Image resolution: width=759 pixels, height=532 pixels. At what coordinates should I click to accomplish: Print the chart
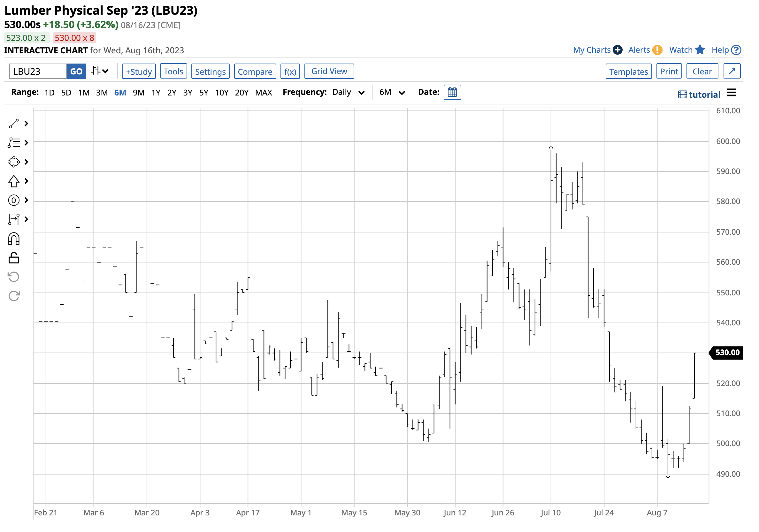(669, 72)
